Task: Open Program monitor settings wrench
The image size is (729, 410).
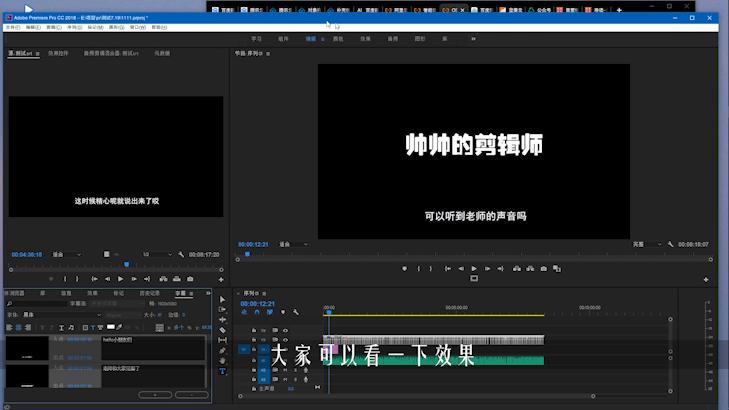Action: [670, 244]
